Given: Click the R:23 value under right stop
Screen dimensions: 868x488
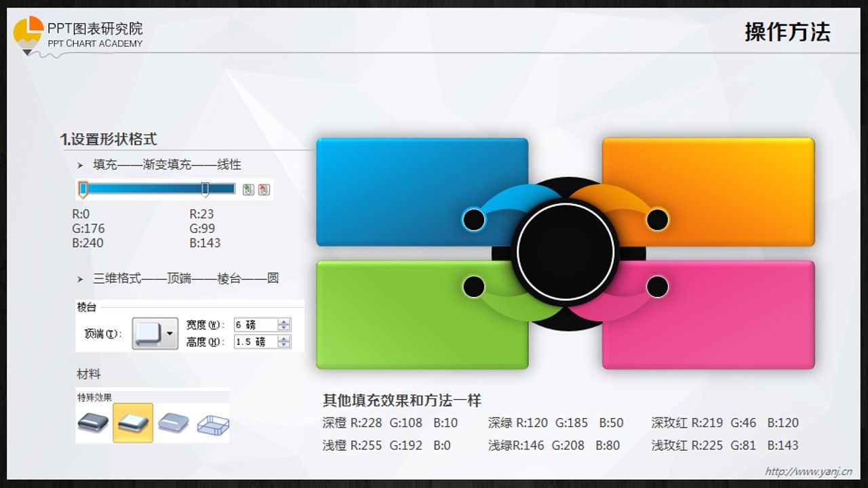Looking at the screenshot, I should (x=202, y=214).
